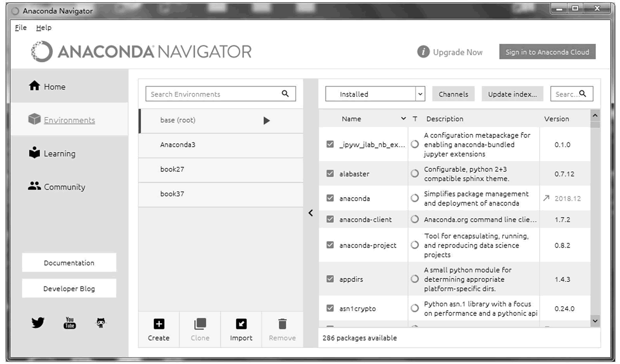
Task: Click the Create environment icon
Action: pyautogui.click(x=159, y=324)
